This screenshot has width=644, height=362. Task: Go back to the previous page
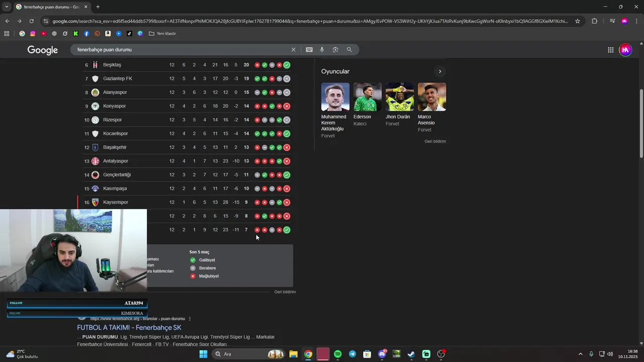pos(7,21)
